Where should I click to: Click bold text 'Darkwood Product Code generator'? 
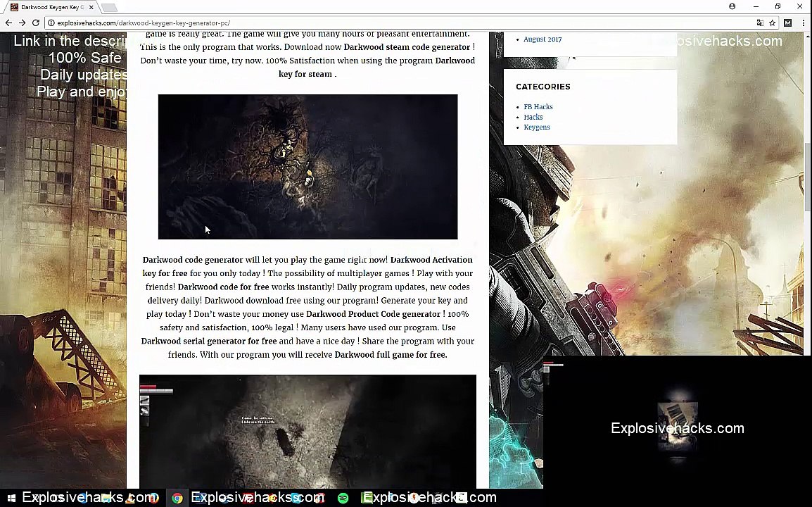[x=374, y=314]
